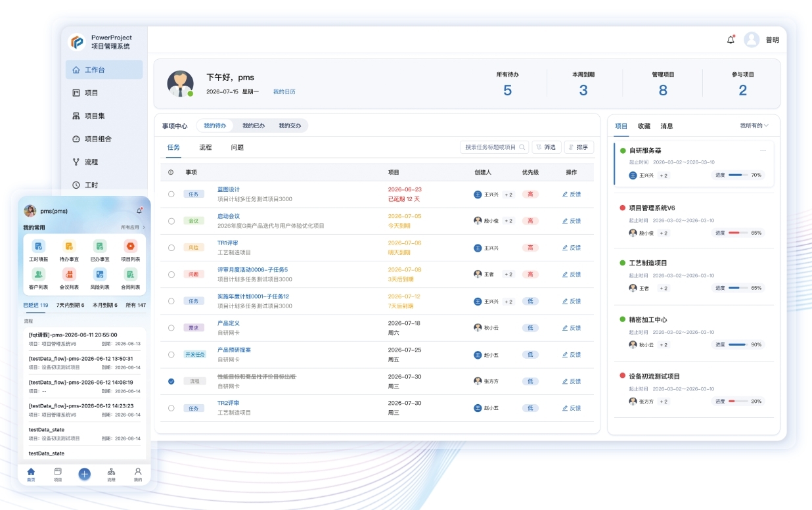Click the search magnifier in task search box
The height and width of the screenshot is (510, 812).
[522, 147]
